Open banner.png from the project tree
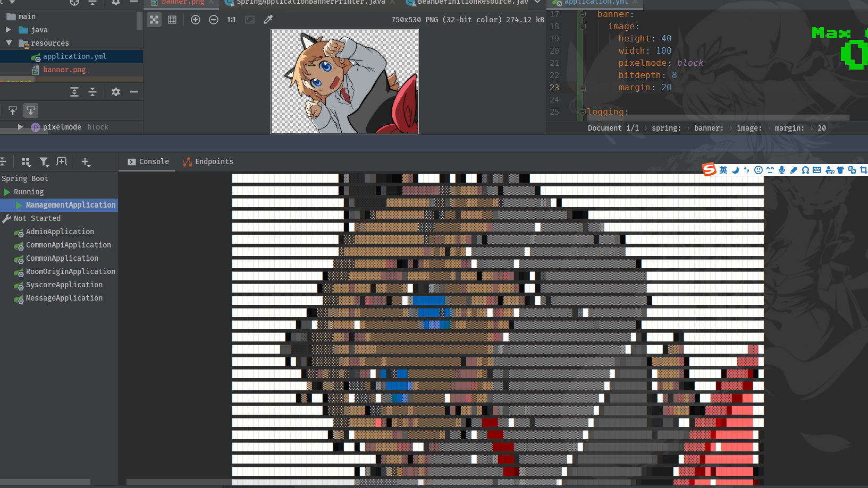 tap(64, 70)
